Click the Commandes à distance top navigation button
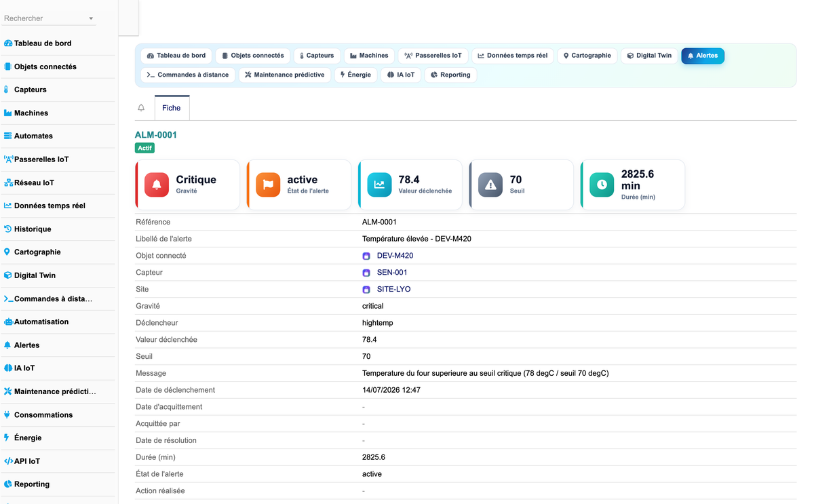Viewport: 814px width, 504px height. click(188, 75)
